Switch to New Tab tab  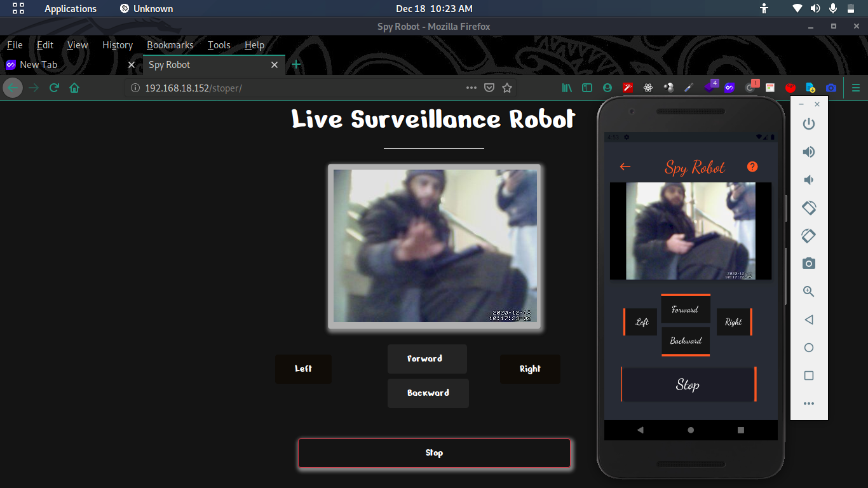[x=71, y=65]
